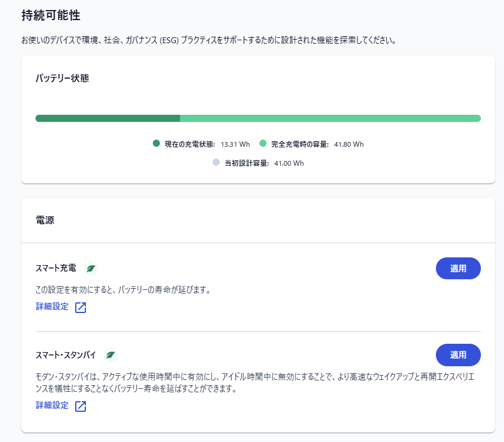Viewport: 504px width, 442px height.
Task: Select the 持続可能性 page heading
Action: click(50, 15)
